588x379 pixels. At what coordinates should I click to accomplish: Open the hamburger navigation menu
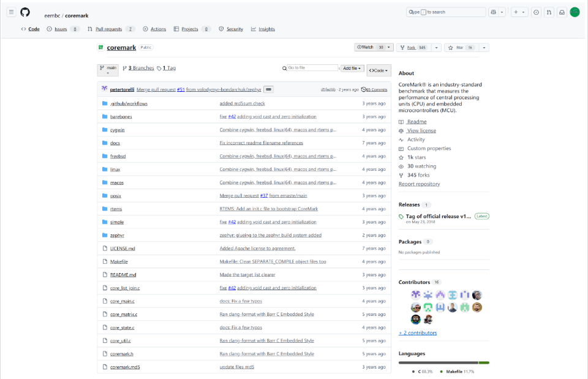(11, 12)
